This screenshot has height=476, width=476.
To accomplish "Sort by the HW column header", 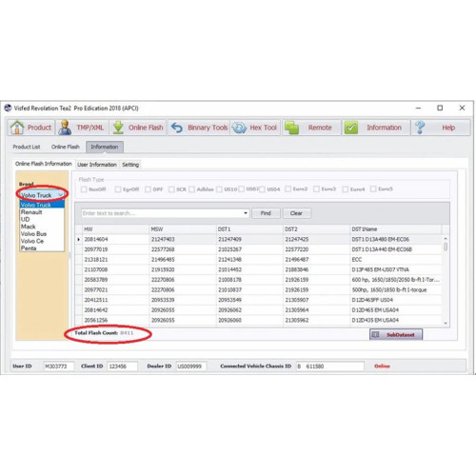I will 116,229.
